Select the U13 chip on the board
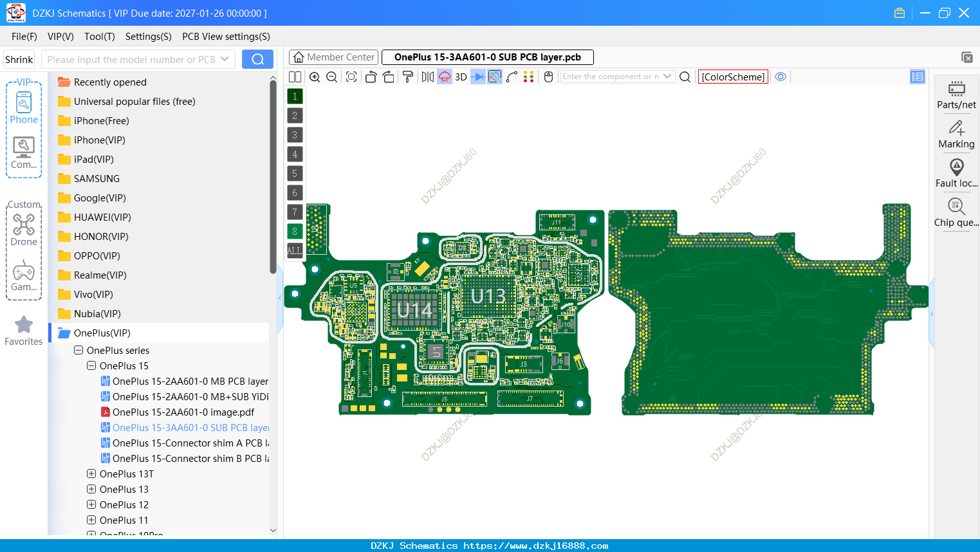The image size is (980, 552). [488, 296]
